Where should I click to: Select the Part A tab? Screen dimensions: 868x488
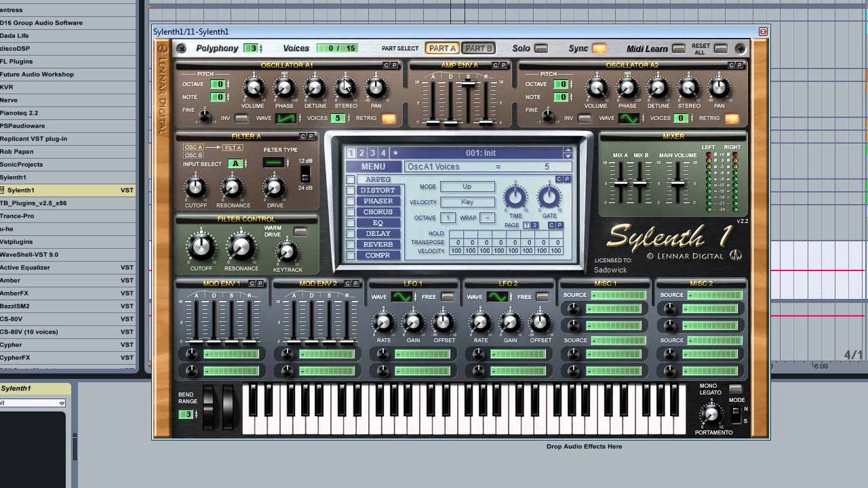click(x=442, y=48)
